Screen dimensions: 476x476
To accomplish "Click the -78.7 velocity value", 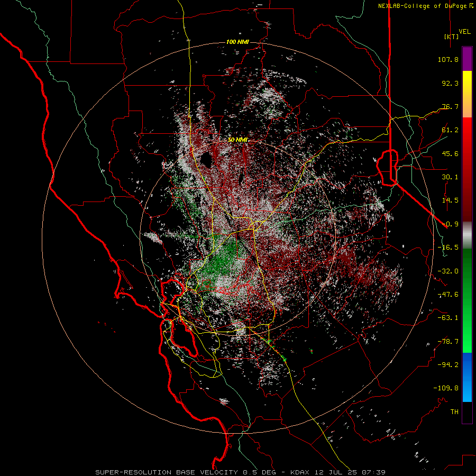I will tap(448, 342).
